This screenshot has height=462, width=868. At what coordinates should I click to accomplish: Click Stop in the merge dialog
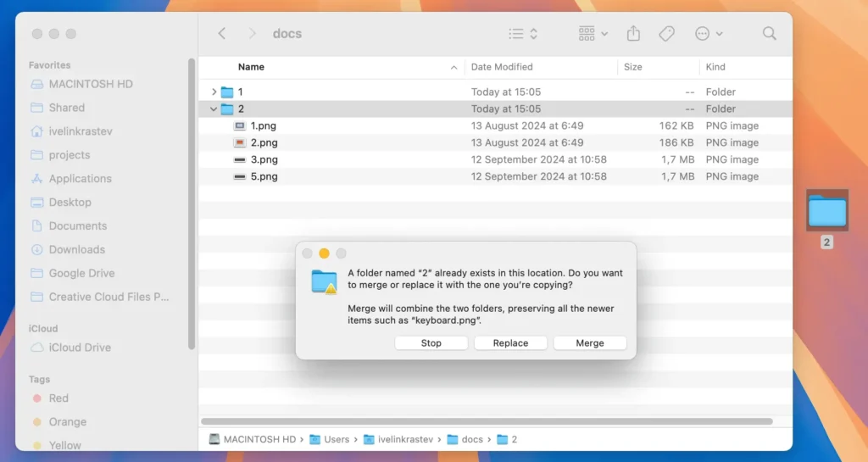pyautogui.click(x=431, y=343)
